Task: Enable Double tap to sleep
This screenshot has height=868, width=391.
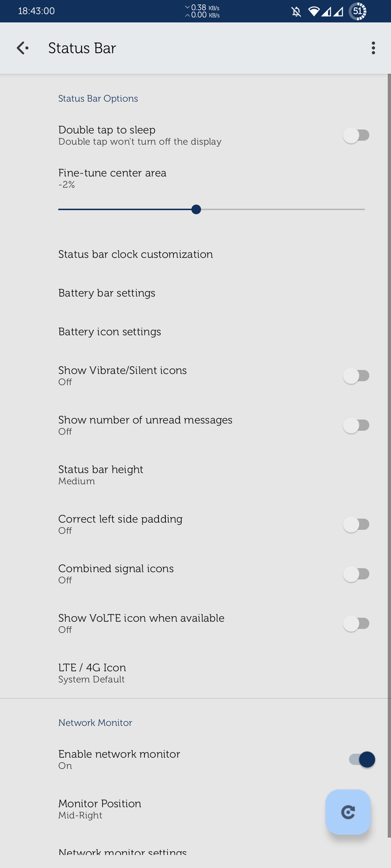Action: click(357, 135)
